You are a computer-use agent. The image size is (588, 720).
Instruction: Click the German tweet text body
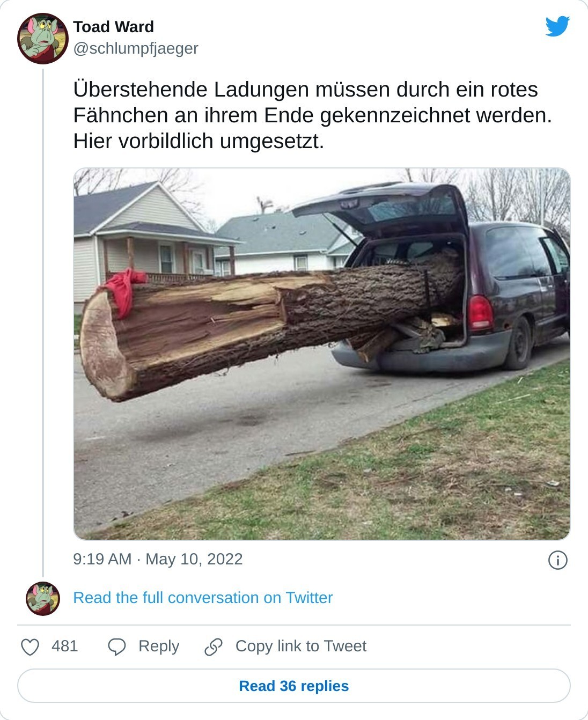[x=313, y=115]
